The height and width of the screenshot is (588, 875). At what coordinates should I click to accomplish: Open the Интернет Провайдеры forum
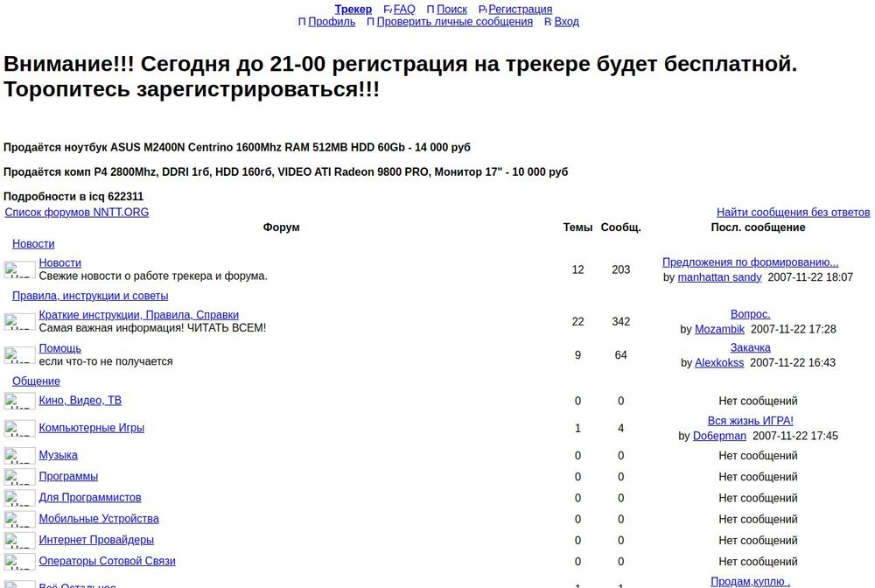(96, 540)
